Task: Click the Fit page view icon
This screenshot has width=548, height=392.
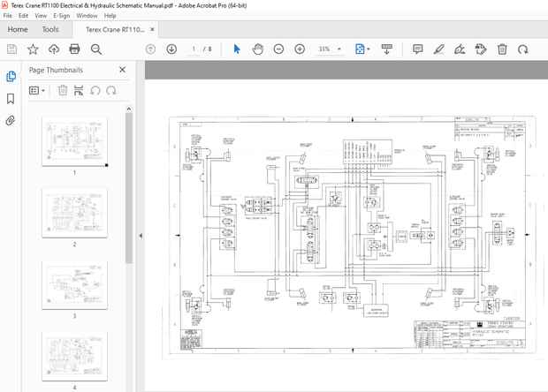Action: (x=359, y=49)
